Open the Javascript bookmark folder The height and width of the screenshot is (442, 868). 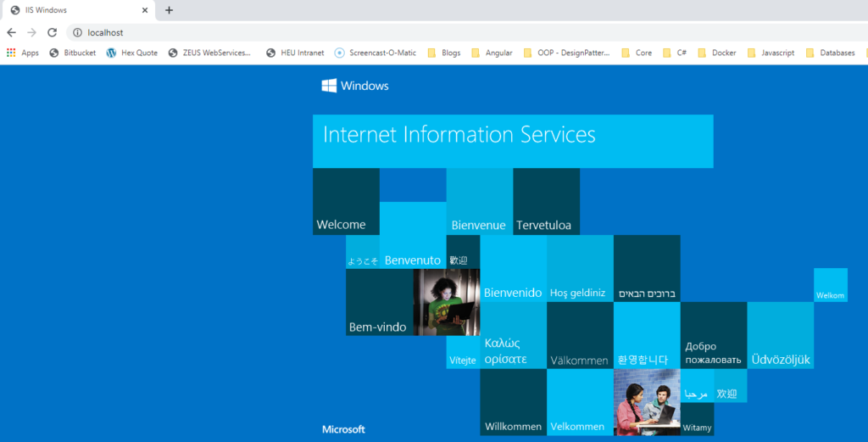(770, 53)
